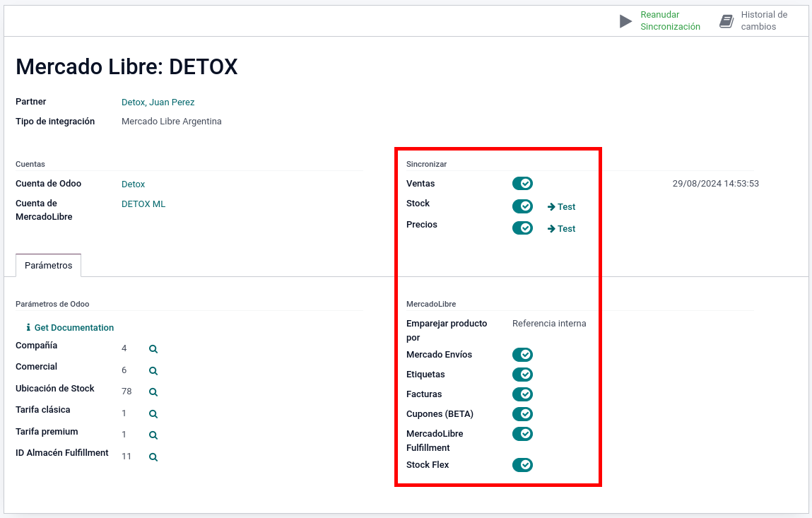Switch off the Etiquetas toggle
Image resolution: width=812 pixels, height=518 pixels.
pyautogui.click(x=522, y=374)
